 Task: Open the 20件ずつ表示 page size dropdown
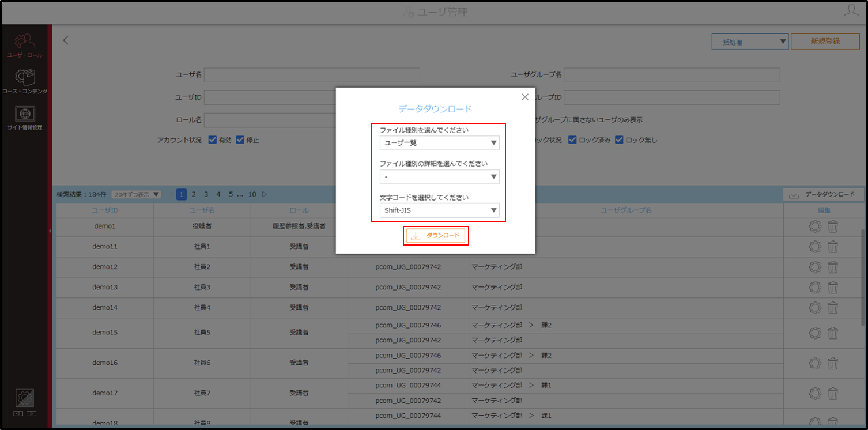point(137,194)
